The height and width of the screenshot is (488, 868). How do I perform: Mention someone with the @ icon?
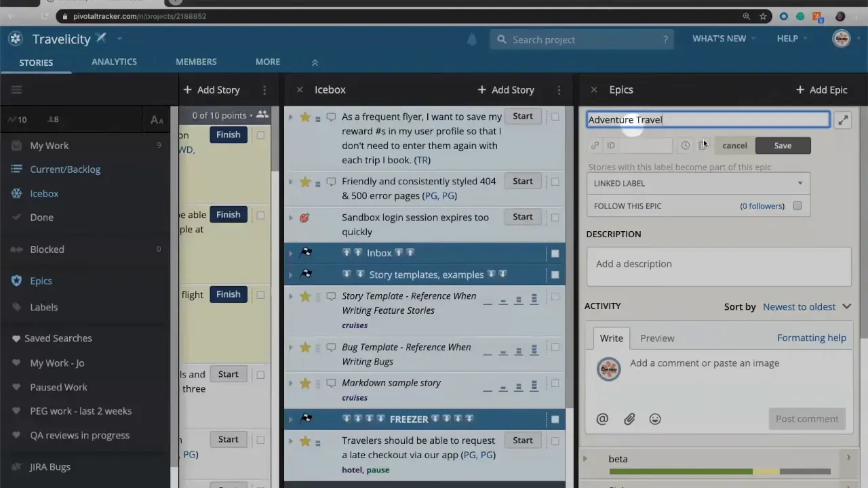coord(602,419)
